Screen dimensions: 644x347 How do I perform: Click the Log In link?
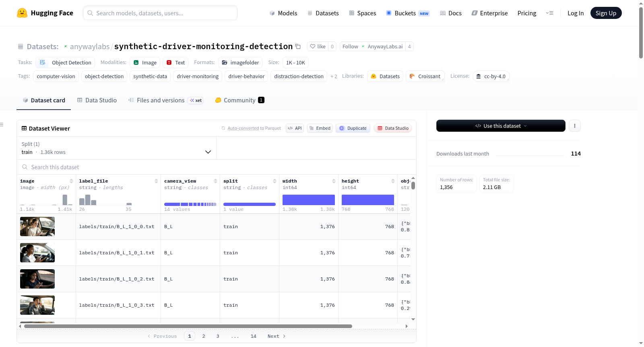coord(576,13)
